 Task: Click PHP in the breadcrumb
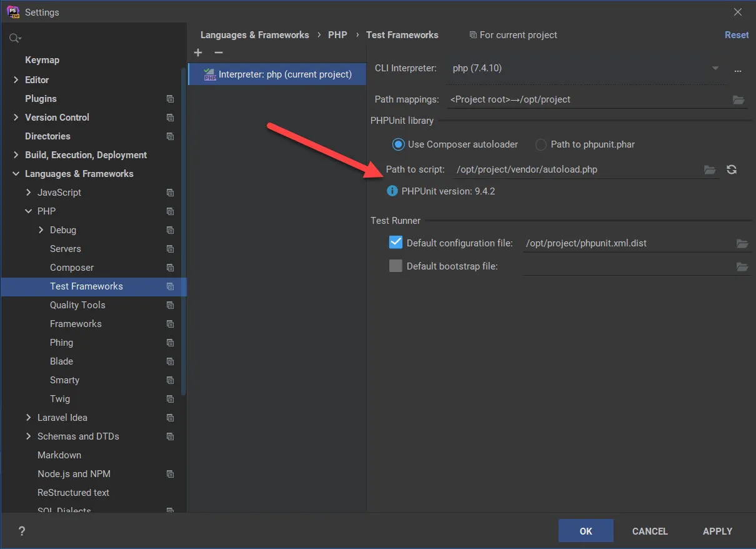tap(337, 35)
